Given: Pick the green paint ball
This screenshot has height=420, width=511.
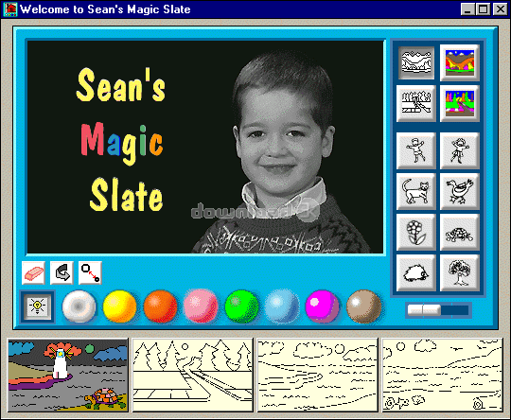Looking at the screenshot, I should [x=241, y=306].
